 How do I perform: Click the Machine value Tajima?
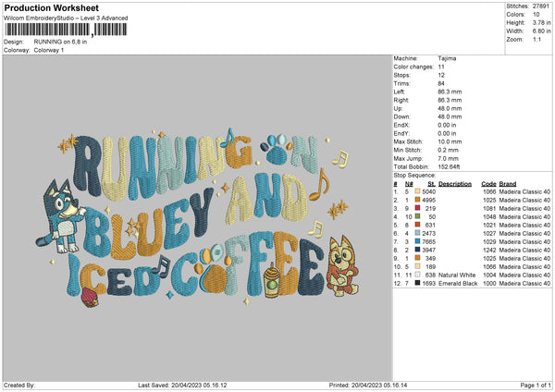click(447, 58)
